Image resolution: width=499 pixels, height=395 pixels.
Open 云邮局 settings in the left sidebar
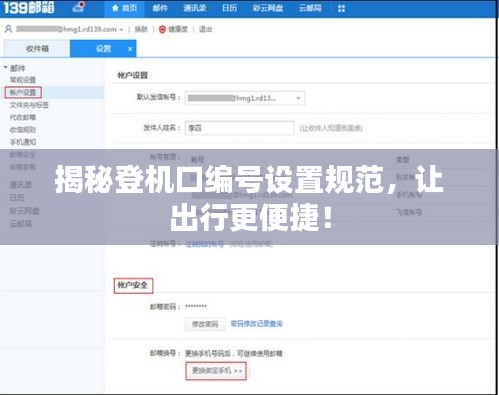pos(21,224)
